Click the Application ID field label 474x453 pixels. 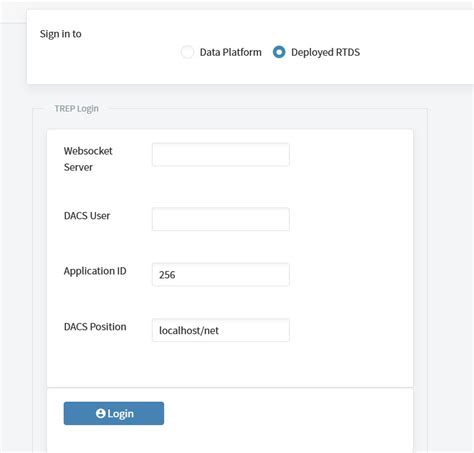(95, 271)
